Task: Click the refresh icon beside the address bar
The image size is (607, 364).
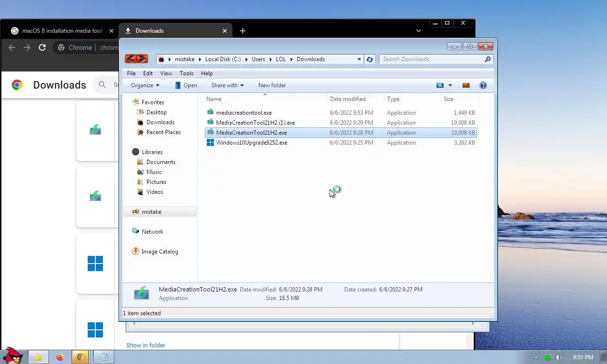Action: pyautogui.click(x=370, y=59)
